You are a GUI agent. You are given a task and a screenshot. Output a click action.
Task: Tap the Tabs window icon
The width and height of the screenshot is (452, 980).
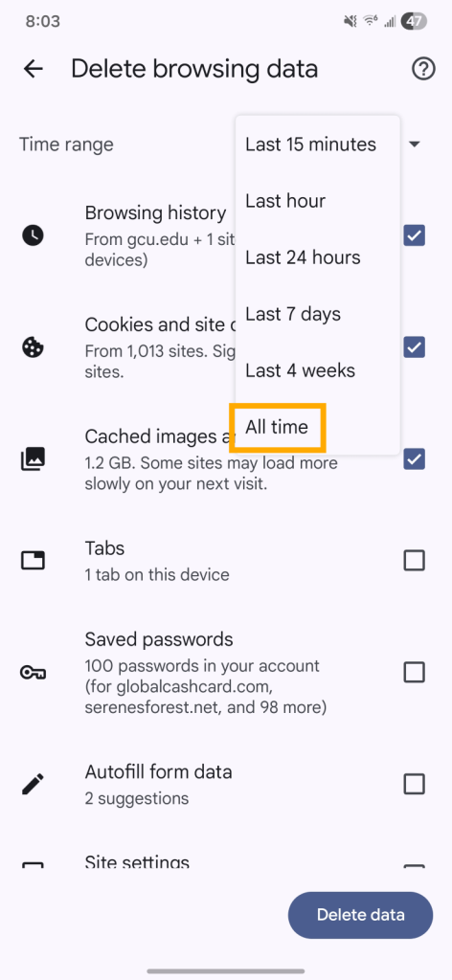[34, 560]
